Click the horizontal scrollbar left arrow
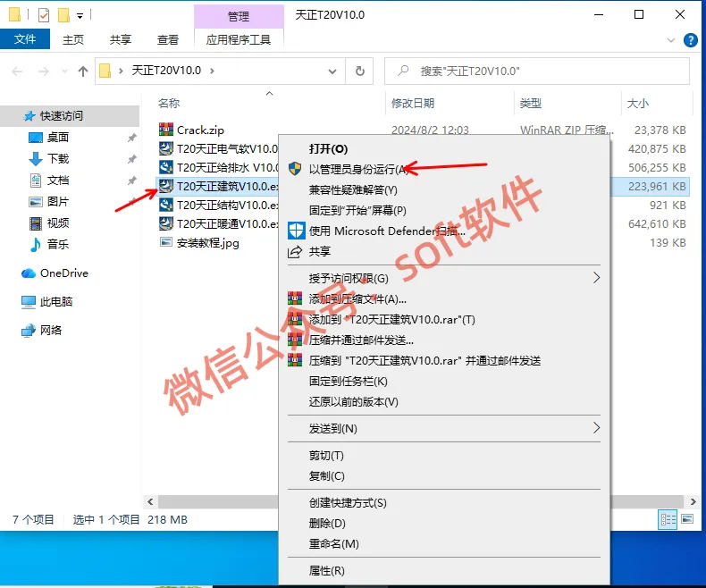The image size is (706, 588). coord(150,501)
